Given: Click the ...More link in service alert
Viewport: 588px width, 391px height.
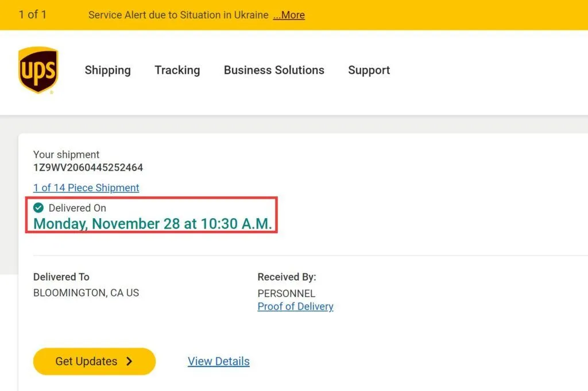Looking at the screenshot, I should click(x=289, y=15).
